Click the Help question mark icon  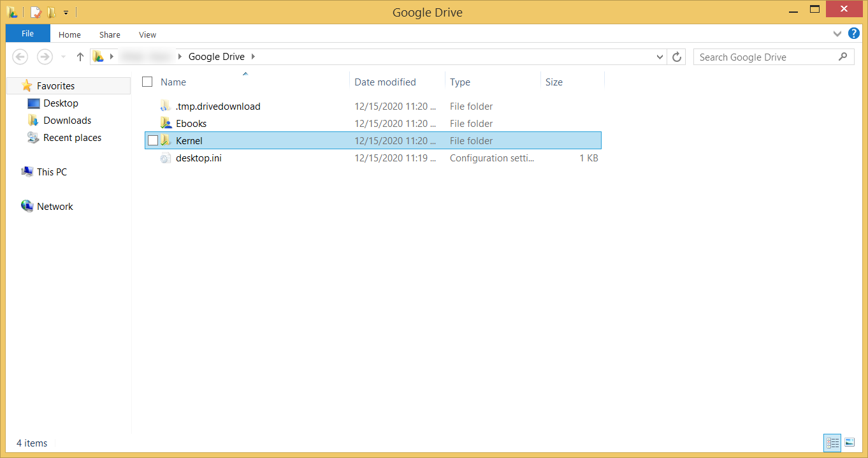pyautogui.click(x=853, y=33)
